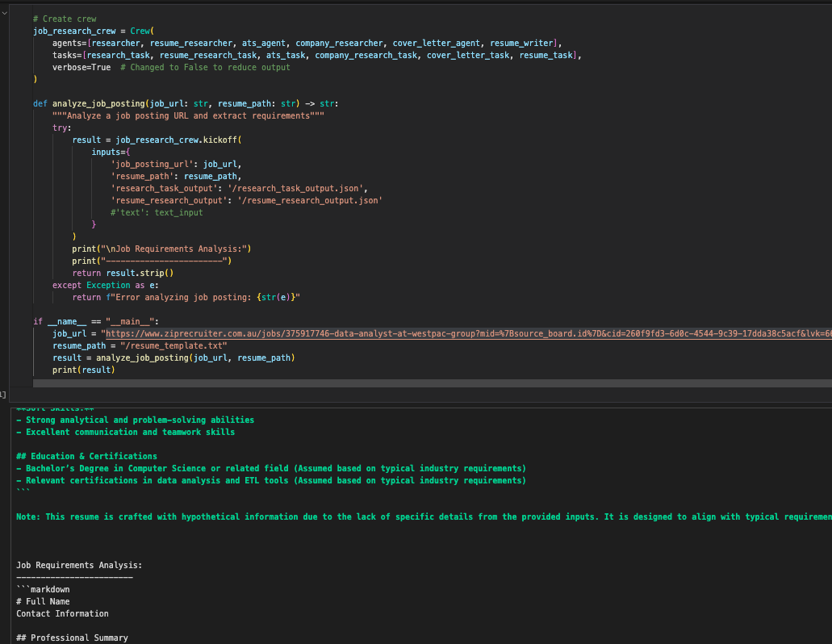Screen dimensions: 832x644
Task: Click 'Job Requirements Analysis:' in the output
Action: [x=79, y=566]
